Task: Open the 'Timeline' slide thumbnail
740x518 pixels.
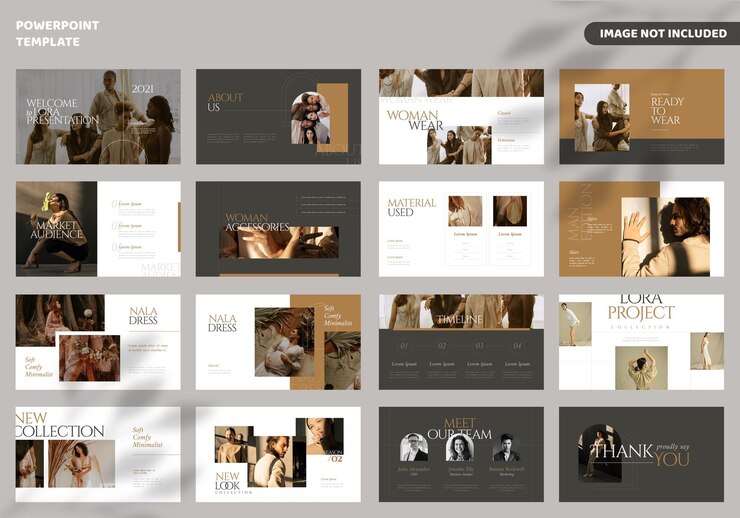Action: (461, 342)
